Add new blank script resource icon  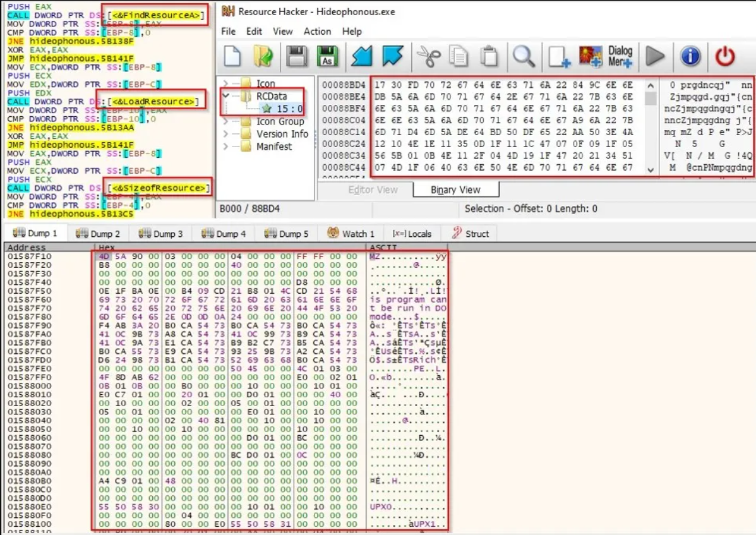560,56
